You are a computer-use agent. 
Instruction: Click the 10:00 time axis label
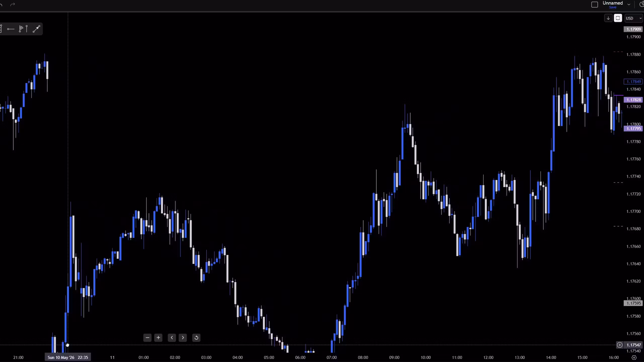(426, 357)
